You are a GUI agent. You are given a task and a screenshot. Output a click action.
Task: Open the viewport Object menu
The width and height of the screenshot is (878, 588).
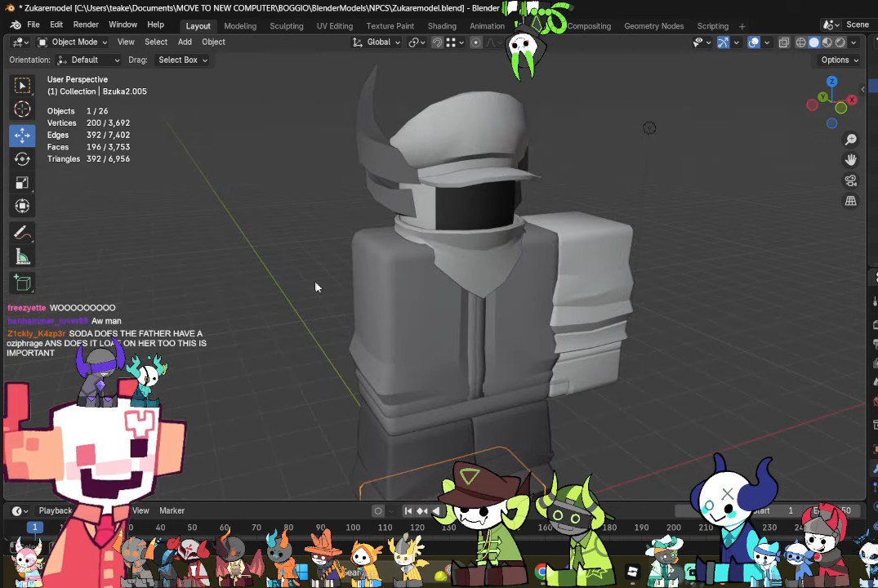[213, 42]
